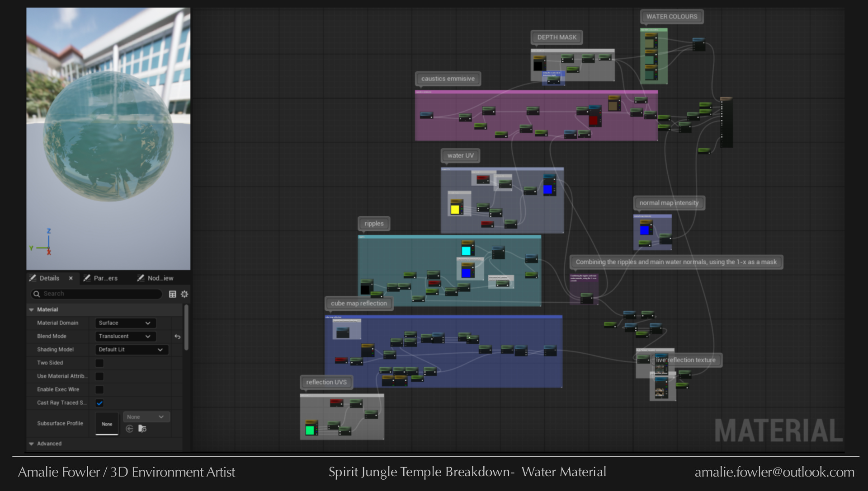
Task: Open the Blend Mode Translucent dropdown
Action: coord(126,337)
